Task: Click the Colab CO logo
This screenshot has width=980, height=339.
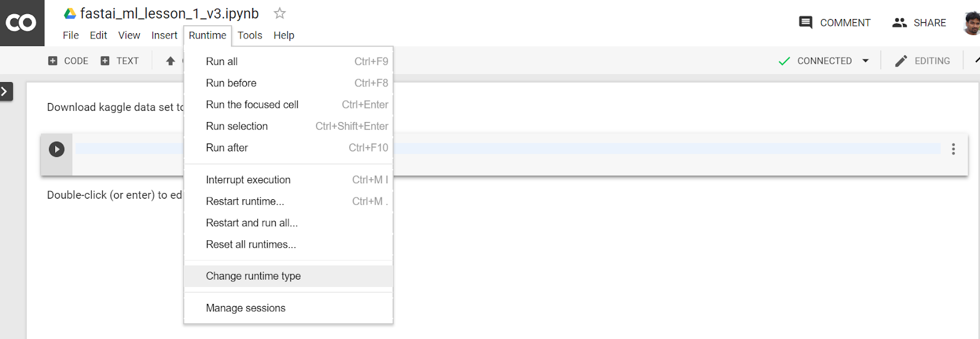Action: click(x=21, y=23)
